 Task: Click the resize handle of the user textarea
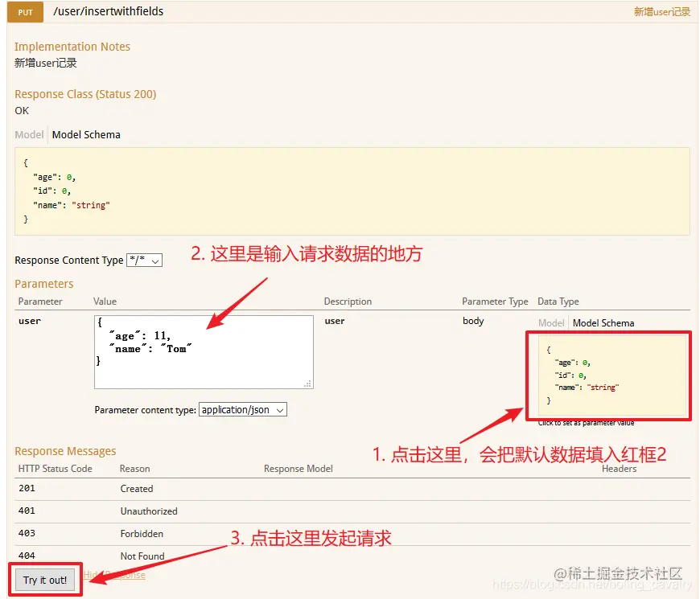coord(307,384)
